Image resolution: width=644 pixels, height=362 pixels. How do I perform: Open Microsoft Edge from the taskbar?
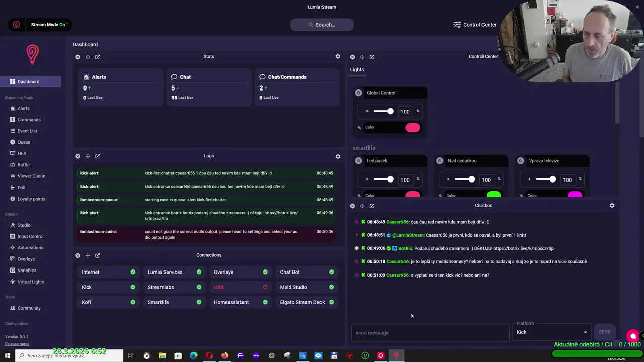tap(194, 355)
